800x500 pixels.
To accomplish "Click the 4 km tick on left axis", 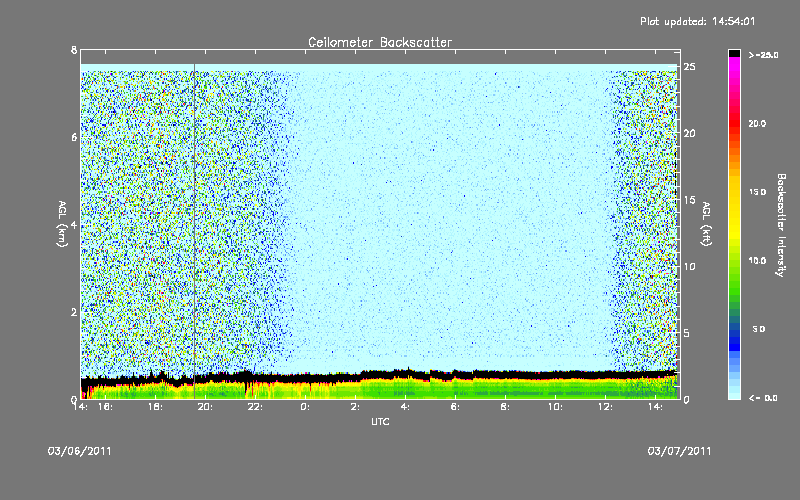I will 74,224.
